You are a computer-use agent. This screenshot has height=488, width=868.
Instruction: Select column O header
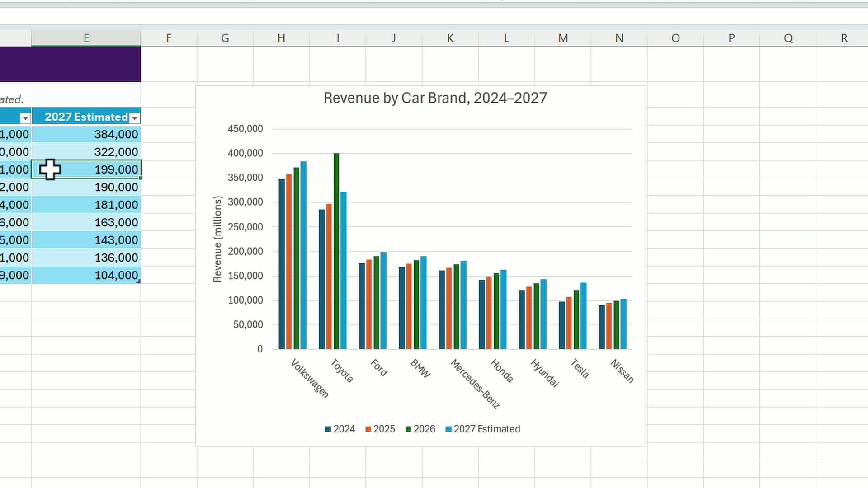[675, 38]
